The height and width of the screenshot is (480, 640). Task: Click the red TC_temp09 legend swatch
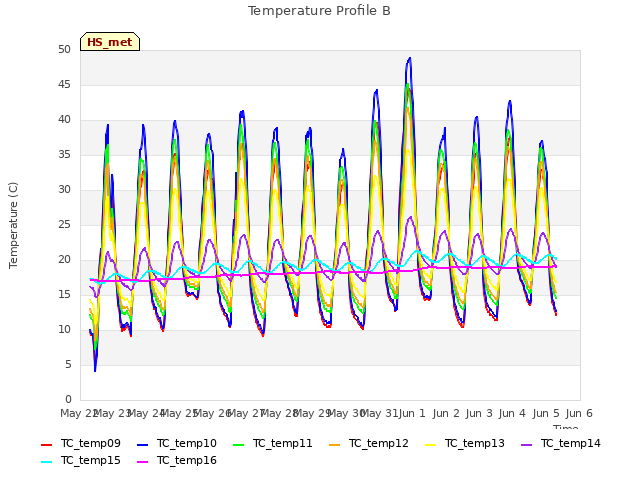pos(47,444)
